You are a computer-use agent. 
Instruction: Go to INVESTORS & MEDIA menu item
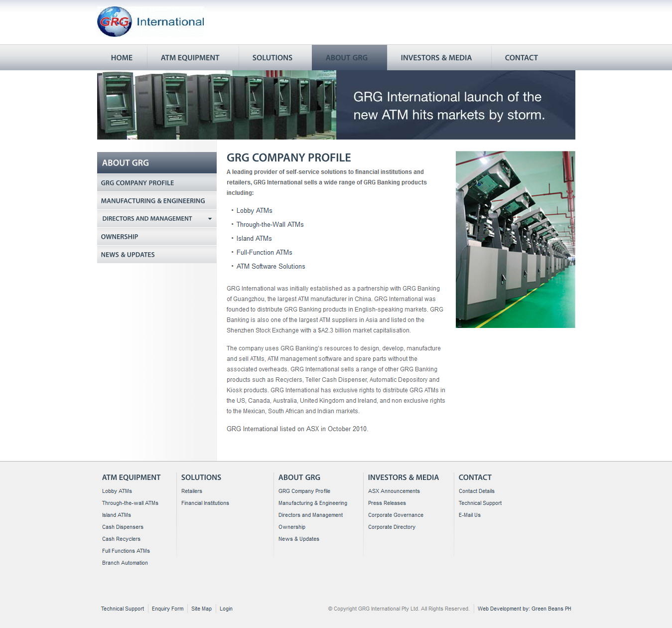(x=436, y=58)
